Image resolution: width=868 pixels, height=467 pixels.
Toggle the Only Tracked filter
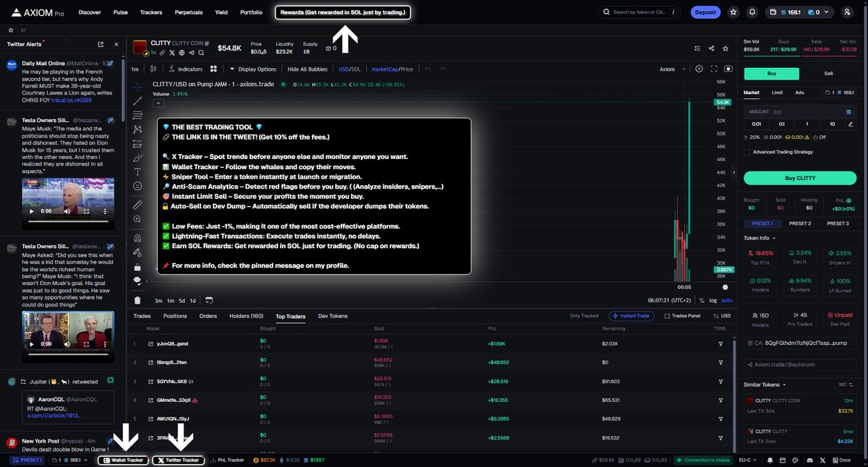coord(584,316)
